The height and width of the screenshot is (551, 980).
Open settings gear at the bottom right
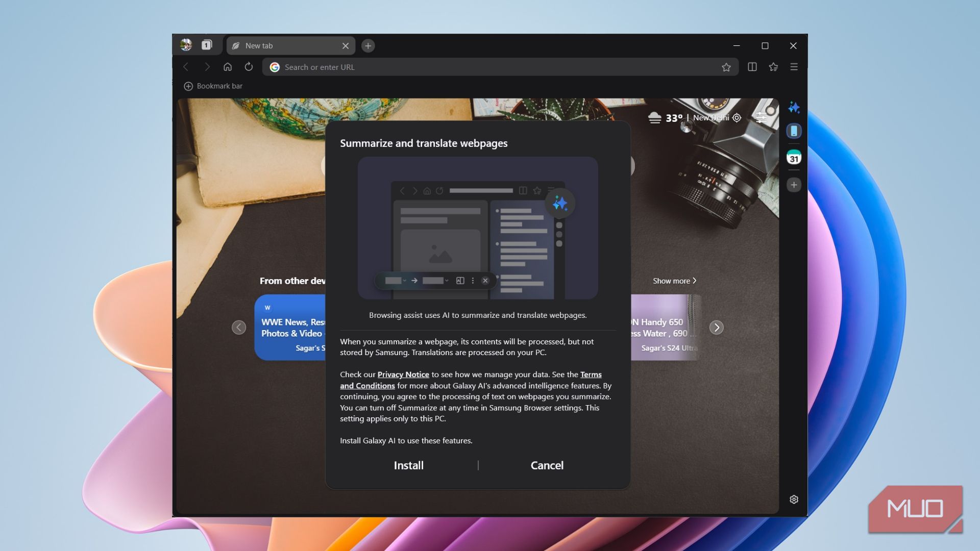[794, 499]
